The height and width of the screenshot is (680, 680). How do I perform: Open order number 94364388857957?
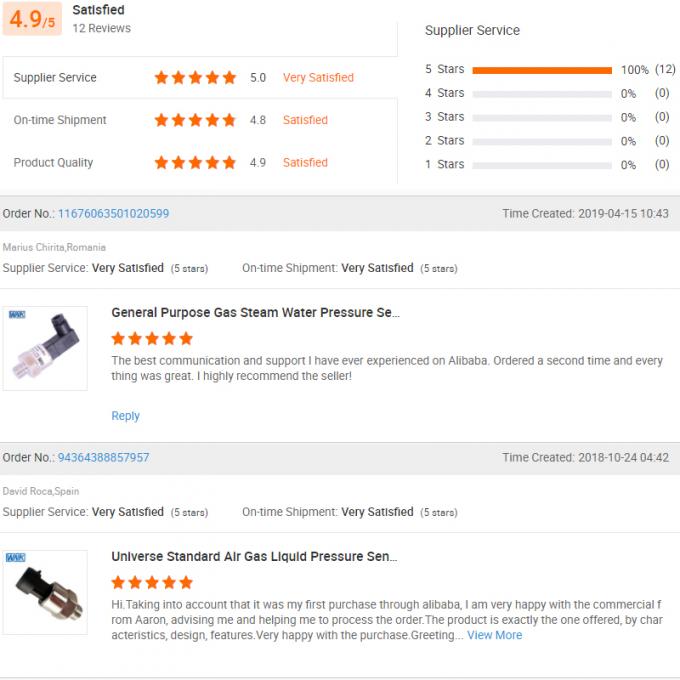pos(103,457)
